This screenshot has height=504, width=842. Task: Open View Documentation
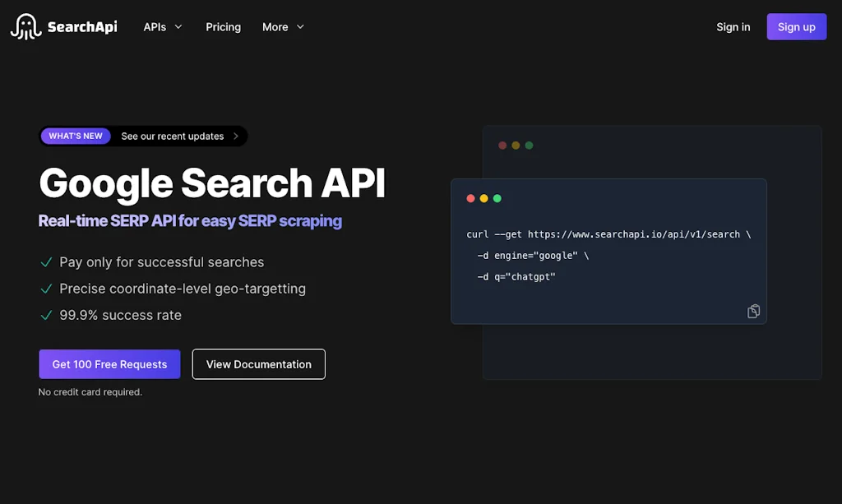[x=258, y=364]
